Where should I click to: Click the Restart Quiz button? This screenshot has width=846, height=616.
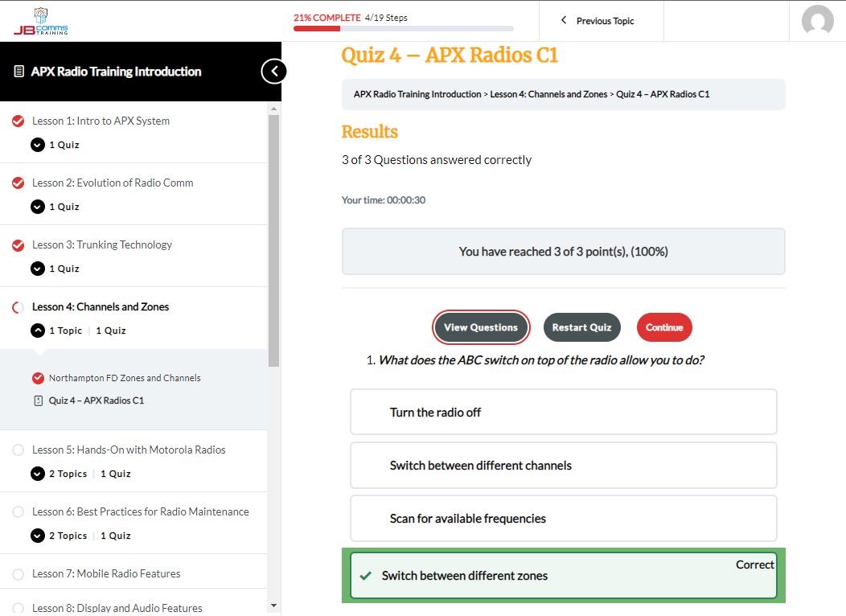(x=581, y=327)
